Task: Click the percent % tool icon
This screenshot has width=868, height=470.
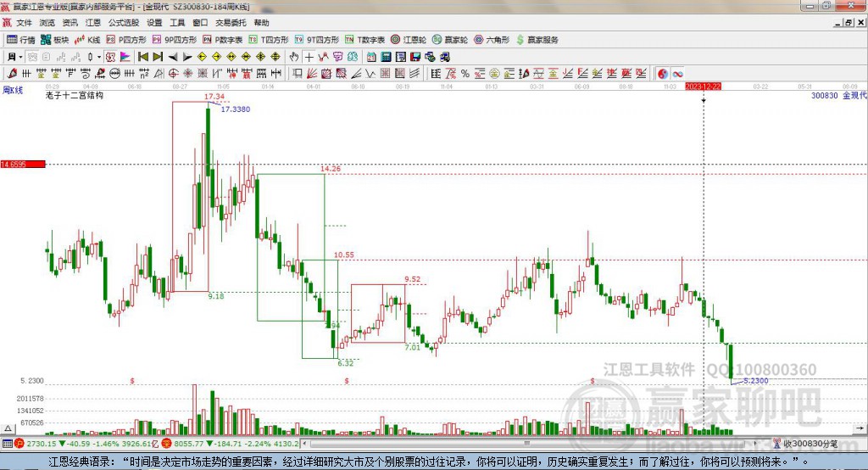Action: pos(465,73)
